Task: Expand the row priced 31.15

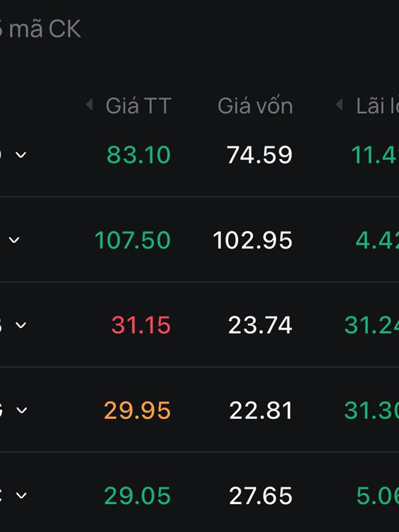Action: tap(21, 325)
